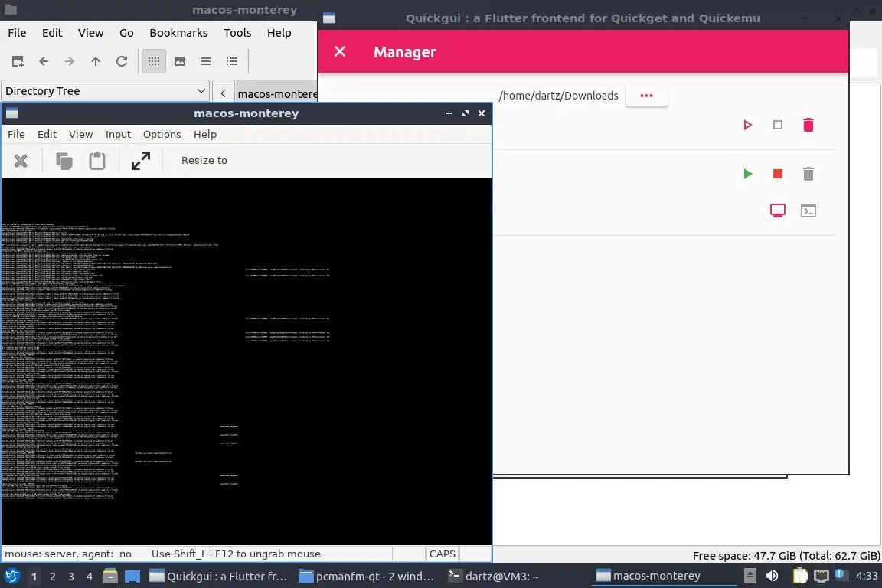Open a new tab in the file manager toolbar
Viewport: 882px width, 588px height.
tap(18, 61)
